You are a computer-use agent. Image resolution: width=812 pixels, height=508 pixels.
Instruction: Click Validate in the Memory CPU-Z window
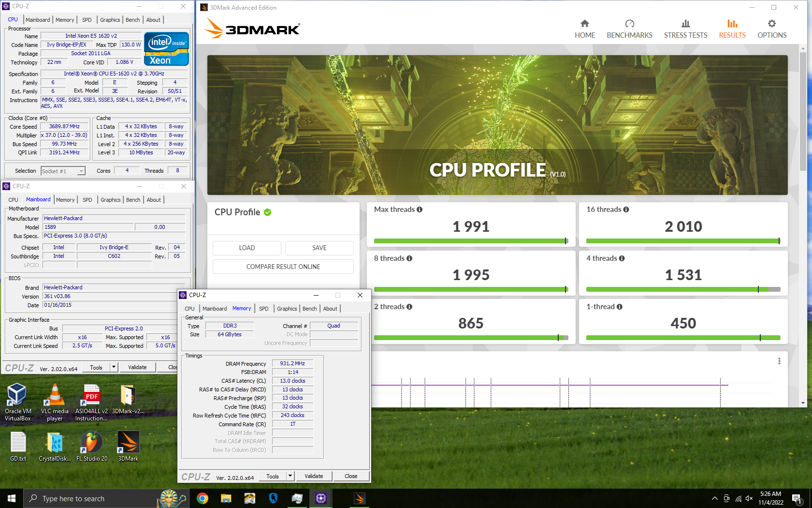(314, 476)
